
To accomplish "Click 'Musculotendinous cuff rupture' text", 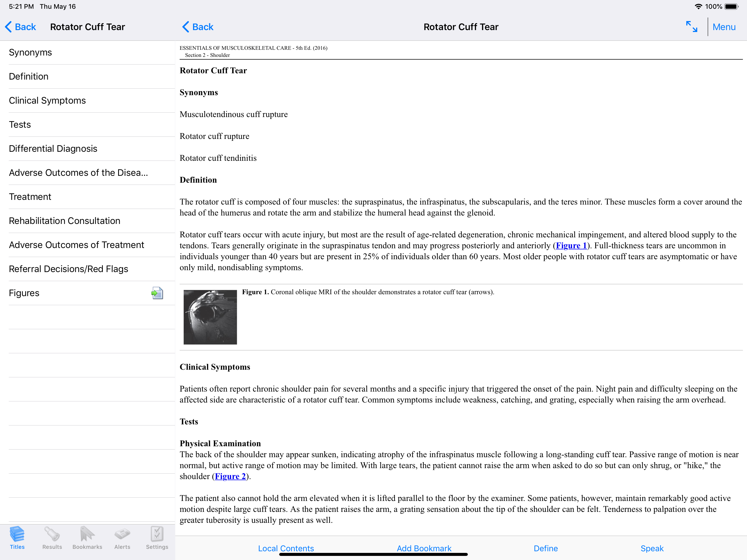I will 234,114.
